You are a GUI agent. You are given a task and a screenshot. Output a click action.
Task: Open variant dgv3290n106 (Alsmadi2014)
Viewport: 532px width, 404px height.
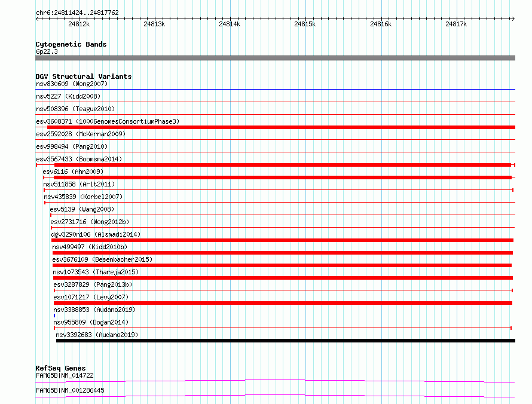tap(96, 234)
